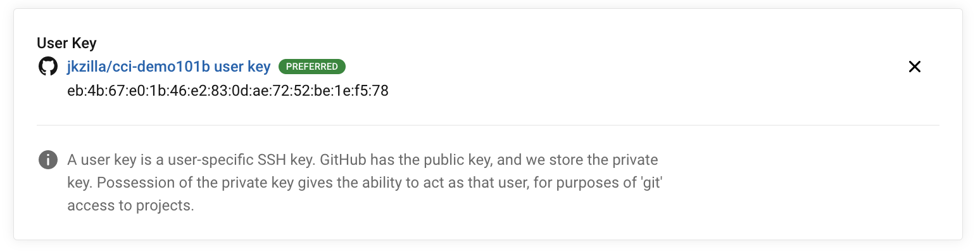
Task: Click the User Key heading
Action: [x=66, y=43]
